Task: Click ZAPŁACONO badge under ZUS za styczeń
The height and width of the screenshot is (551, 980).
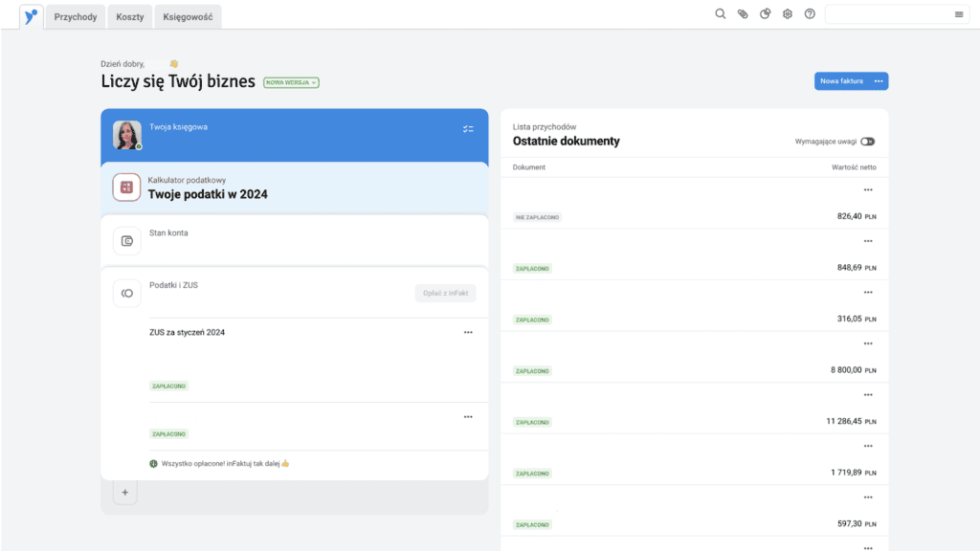Action: 168,386
